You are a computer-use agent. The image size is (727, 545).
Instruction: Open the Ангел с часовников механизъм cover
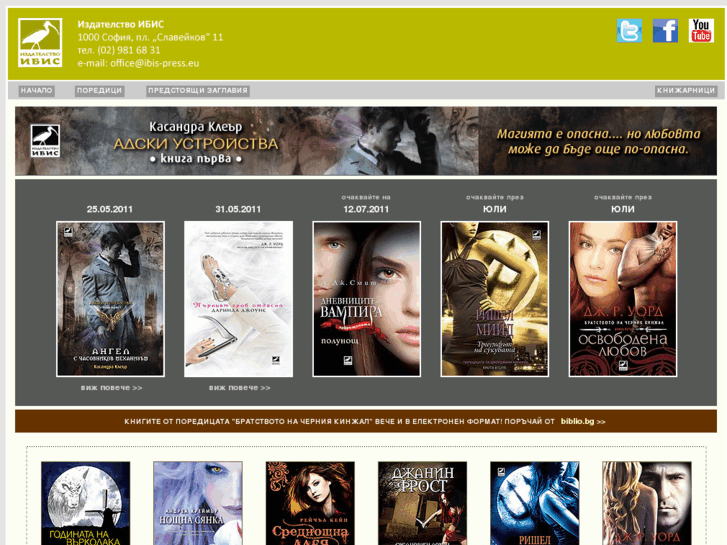click(110, 299)
